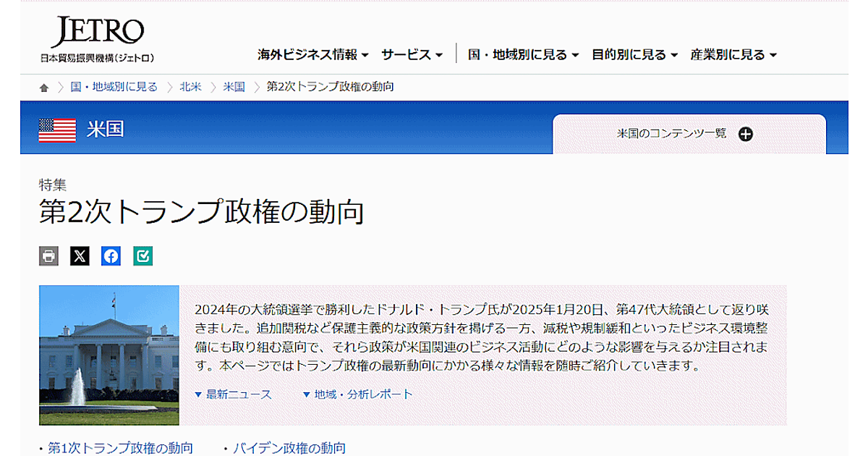Click the United States flag icon
The image size is (868, 456).
click(x=57, y=130)
